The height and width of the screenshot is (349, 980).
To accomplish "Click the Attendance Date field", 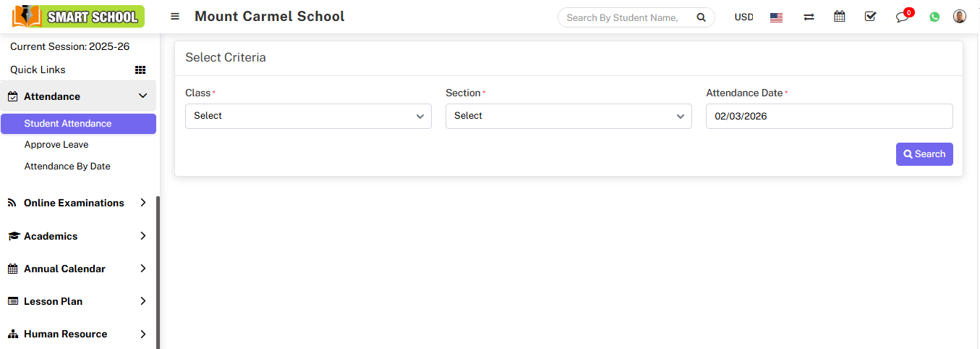I will (829, 116).
